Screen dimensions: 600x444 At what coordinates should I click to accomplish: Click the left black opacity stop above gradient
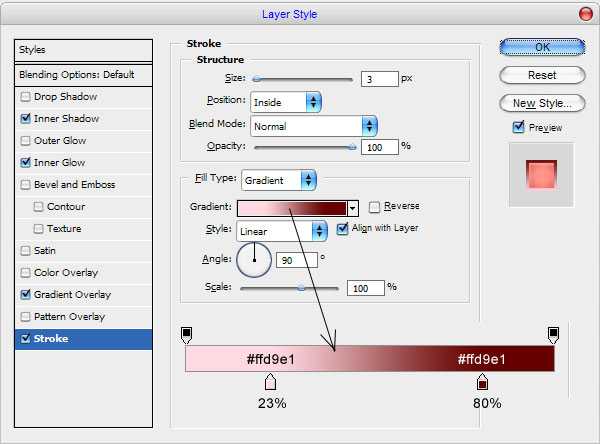pyautogui.click(x=186, y=334)
